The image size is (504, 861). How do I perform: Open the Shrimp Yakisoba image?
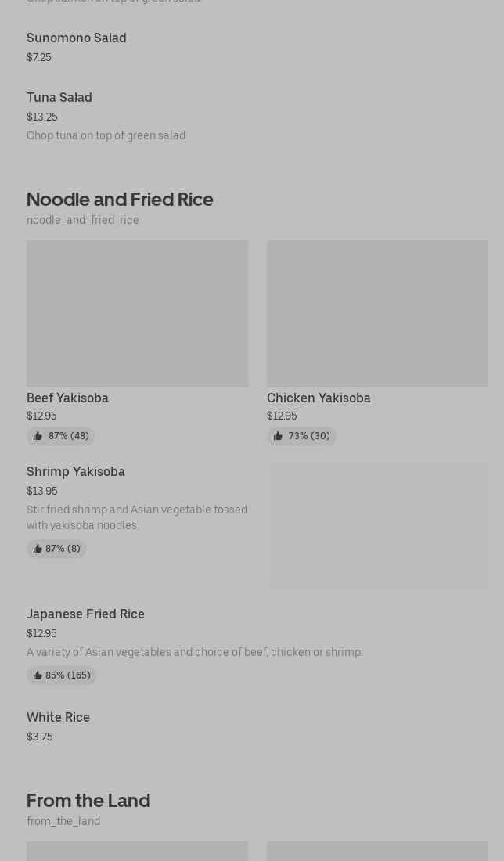(380, 525)
